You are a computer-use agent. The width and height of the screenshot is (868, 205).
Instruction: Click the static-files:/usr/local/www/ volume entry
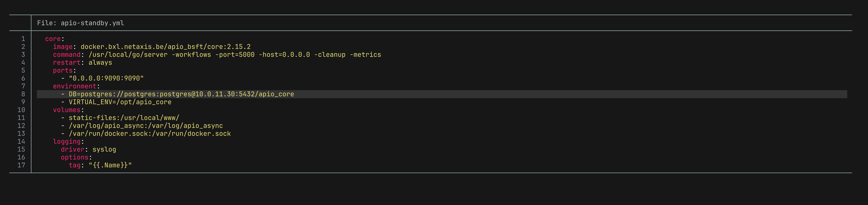pyautogui.click(x=124, y=118)
